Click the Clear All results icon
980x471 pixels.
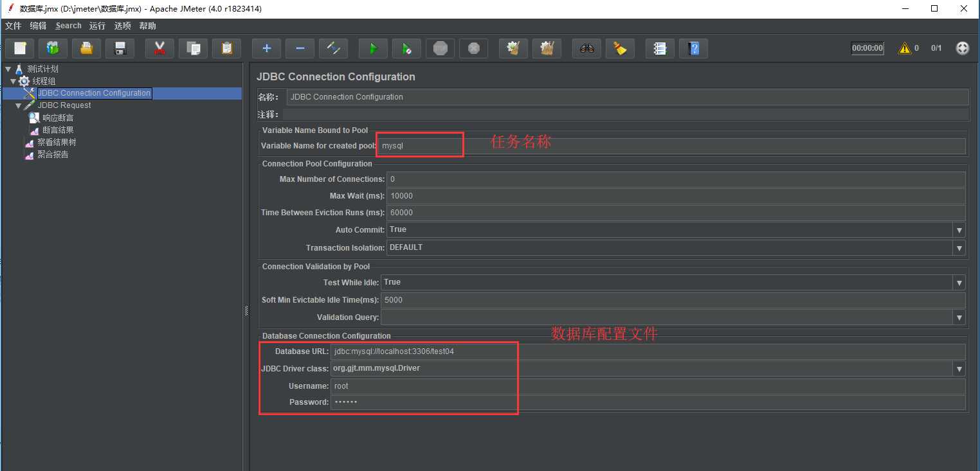click(547, 48)
